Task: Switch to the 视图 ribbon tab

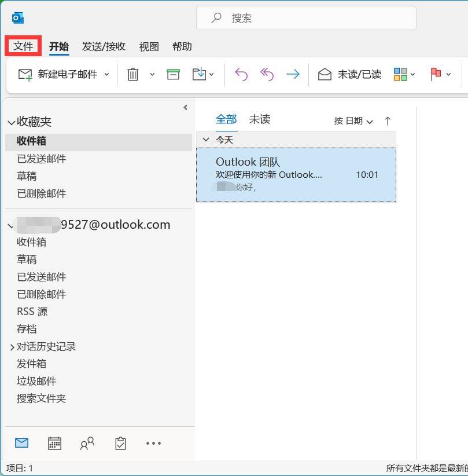Action: 148,46
